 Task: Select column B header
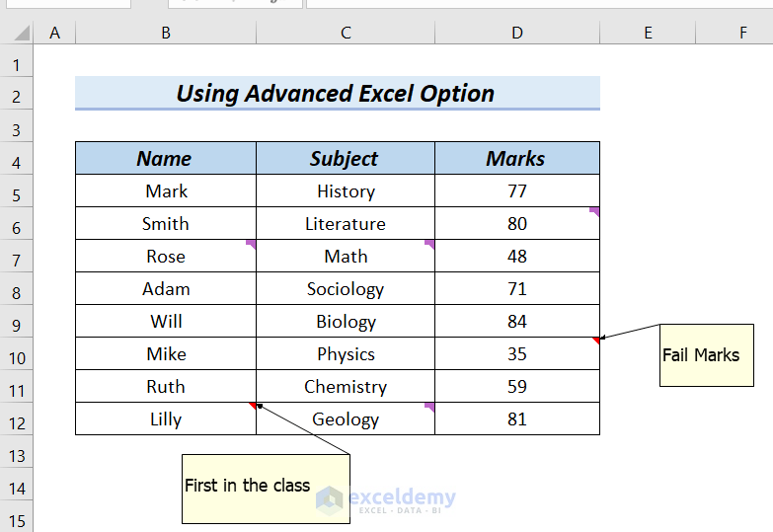[166, 34]
